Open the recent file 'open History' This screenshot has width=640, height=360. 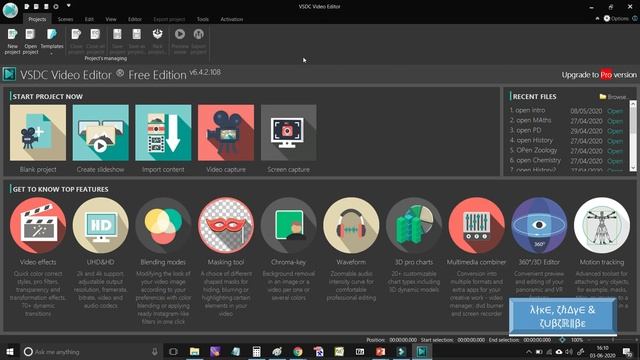click(x=615, y=141)
